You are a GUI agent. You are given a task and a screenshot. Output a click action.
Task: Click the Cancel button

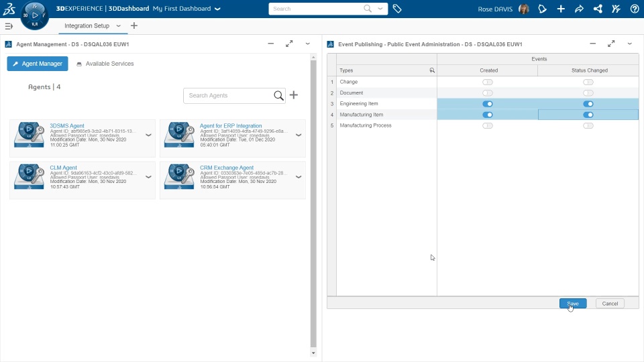point(610,303)
